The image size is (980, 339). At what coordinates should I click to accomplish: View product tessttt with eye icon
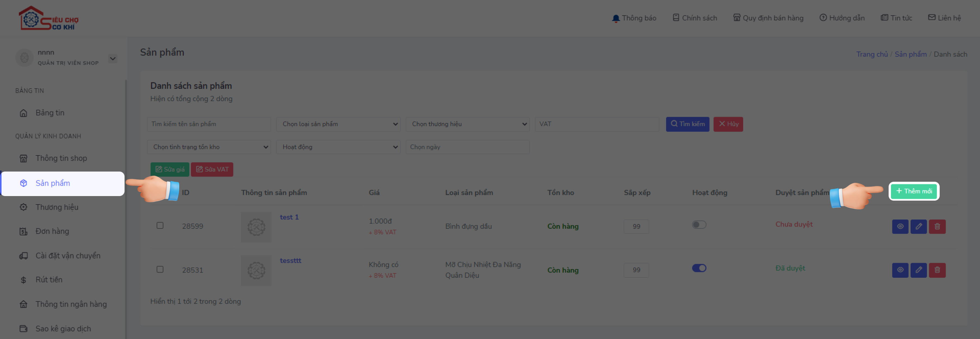900,270
